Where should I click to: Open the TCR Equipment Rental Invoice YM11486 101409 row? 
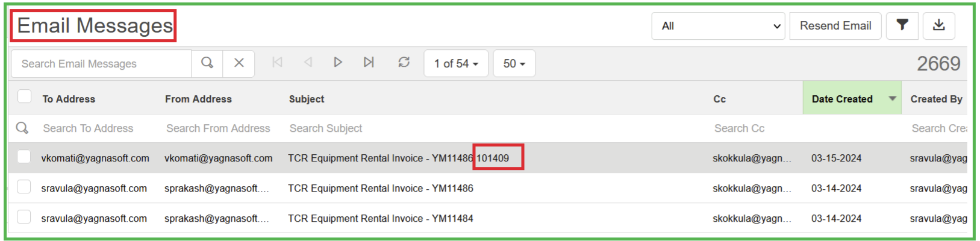tap(398, 158)
